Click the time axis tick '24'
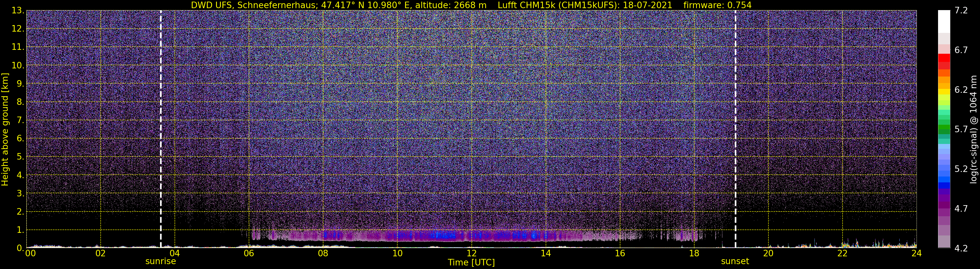Image resolution: width=980 pixels, height=269 pixels. pos(917,253)
